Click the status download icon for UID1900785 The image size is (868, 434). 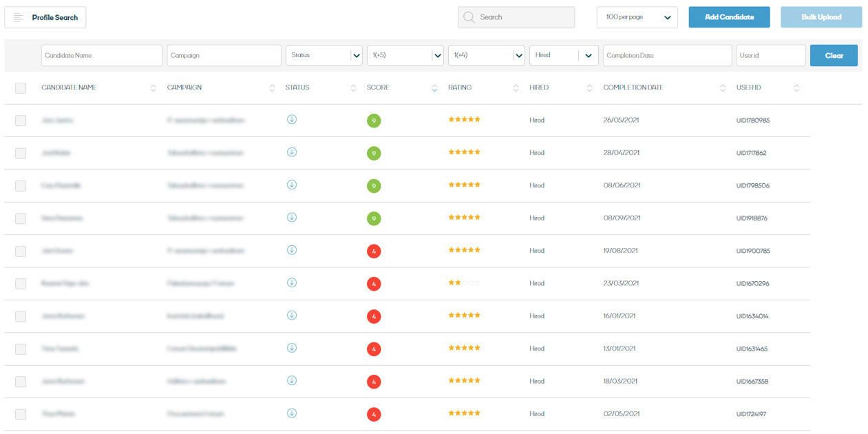pos(292,250)
